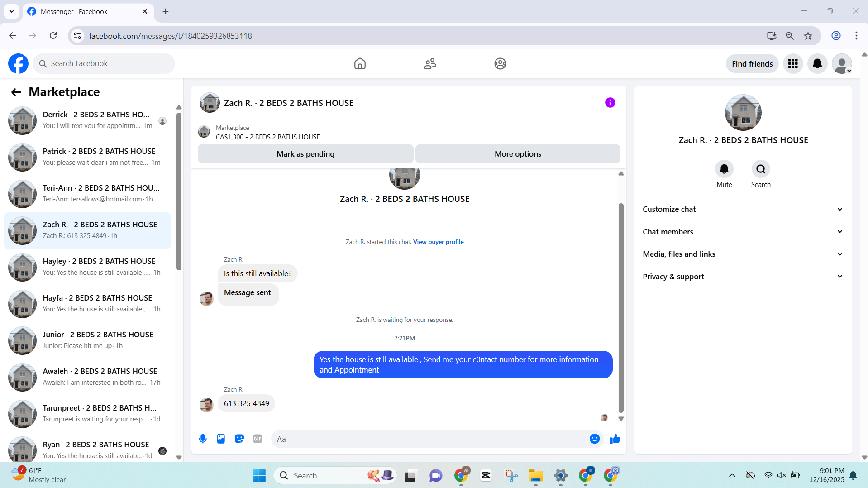Open Settings gear from taskbar
This screenshot has width=868, height=488.
[561, 476]
